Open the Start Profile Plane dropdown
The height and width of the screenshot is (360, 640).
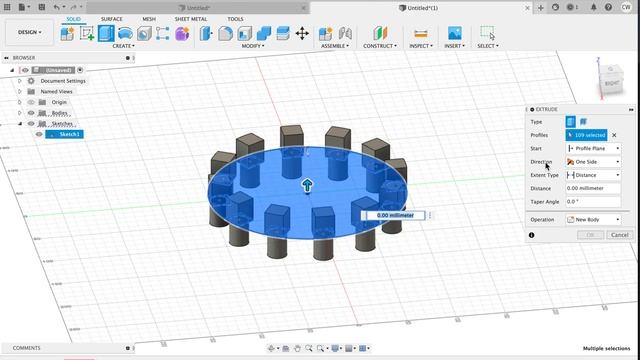(593, 148)
